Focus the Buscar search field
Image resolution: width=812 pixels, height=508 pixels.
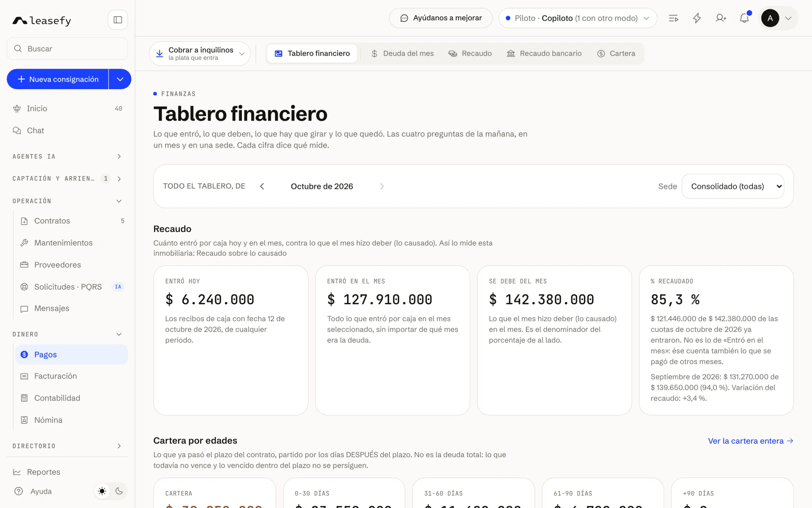pos(67,49)
